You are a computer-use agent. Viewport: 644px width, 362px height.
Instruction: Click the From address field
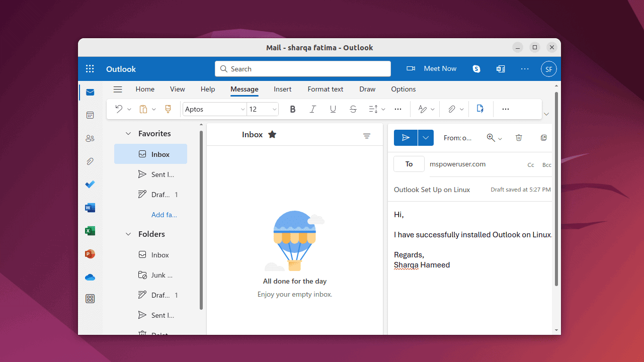(458, 138)
